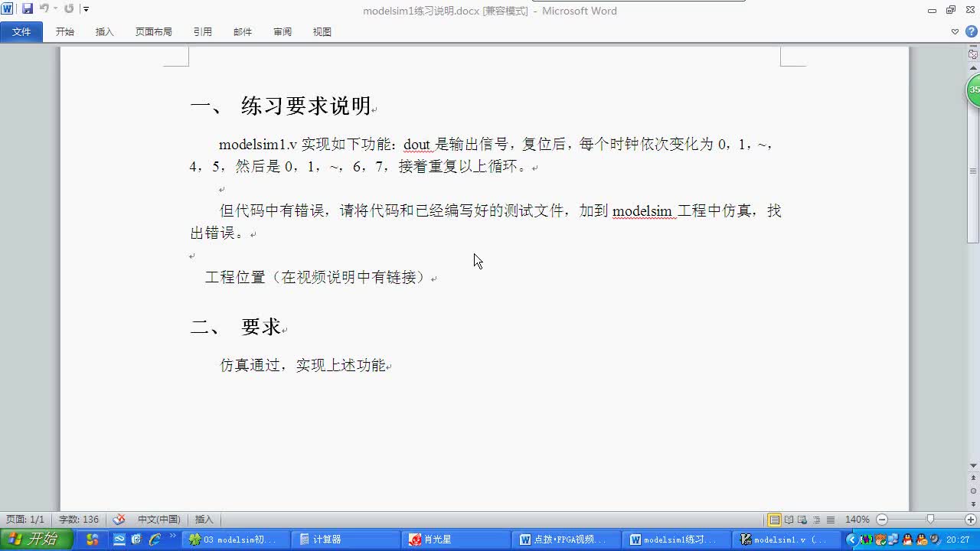Expand quick launch overflow chevron
This screenshot has width=980, height=551.
[x=173, y=535]
